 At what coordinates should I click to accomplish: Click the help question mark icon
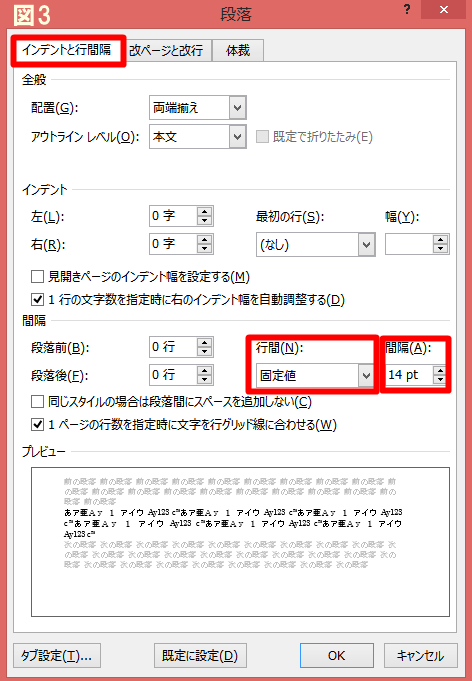(407, 10)
